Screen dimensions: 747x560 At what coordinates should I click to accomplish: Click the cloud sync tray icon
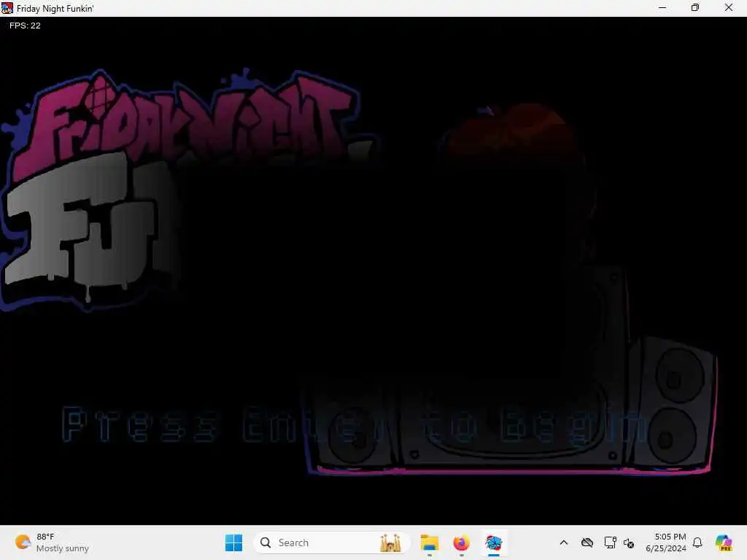587,542
